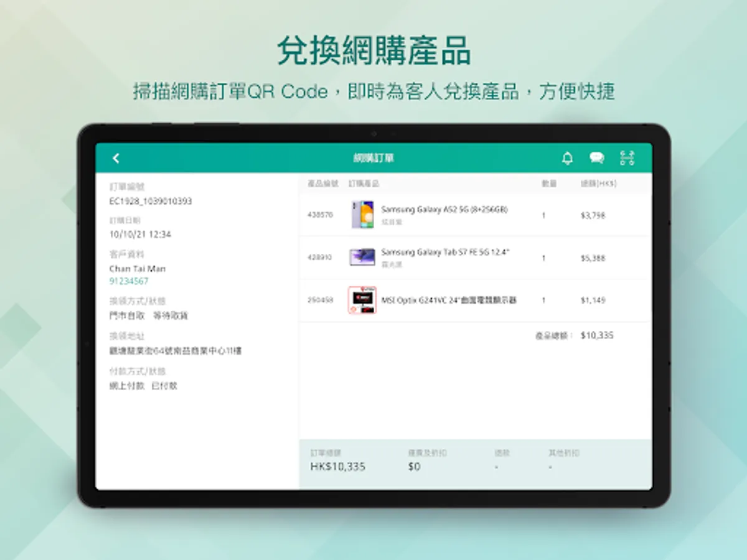Screen dimensions: 747x560
Task: Select order total HK$10,335
Action: coord(338,467)
